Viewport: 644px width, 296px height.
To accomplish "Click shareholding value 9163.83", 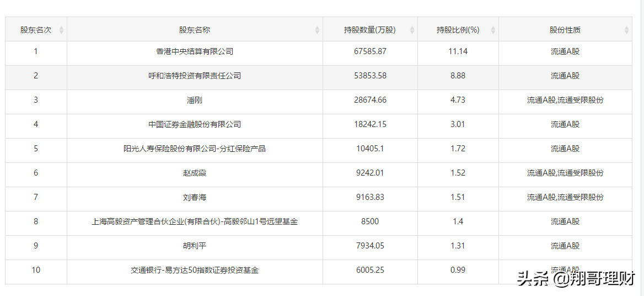I will pyautogui.click(x=370, y=197).
